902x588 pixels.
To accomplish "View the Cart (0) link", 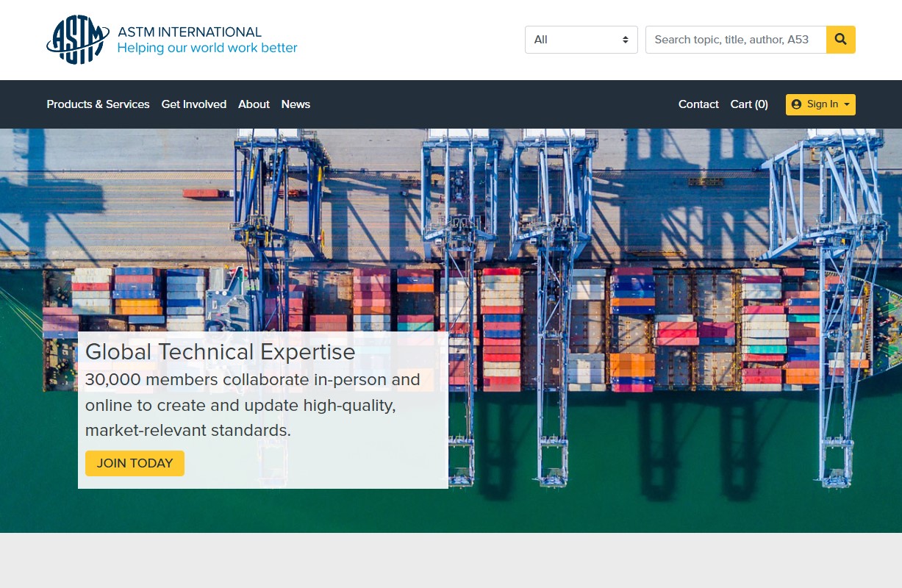I will (749, 104).
